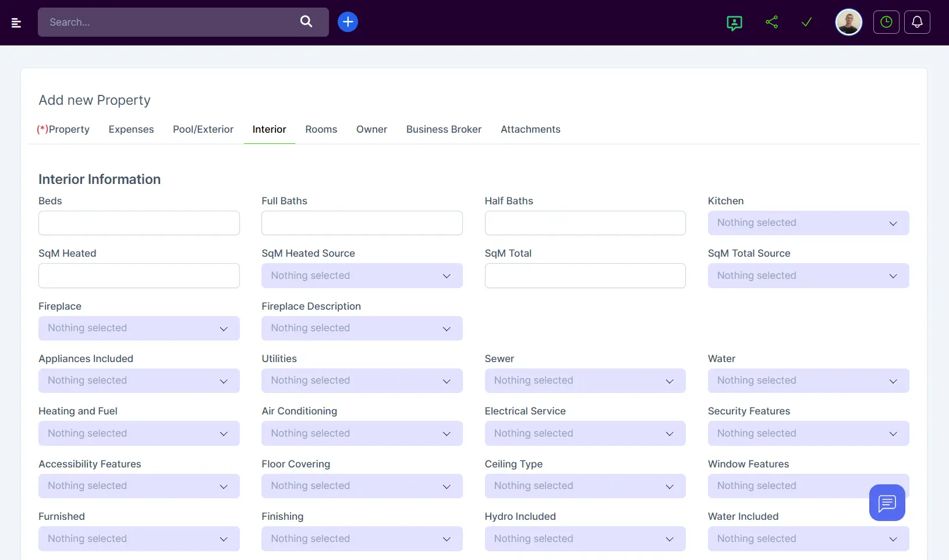Click the blue plus quick-add button
The height and width of the screenshot is (560, 949).
coord(348,22)
